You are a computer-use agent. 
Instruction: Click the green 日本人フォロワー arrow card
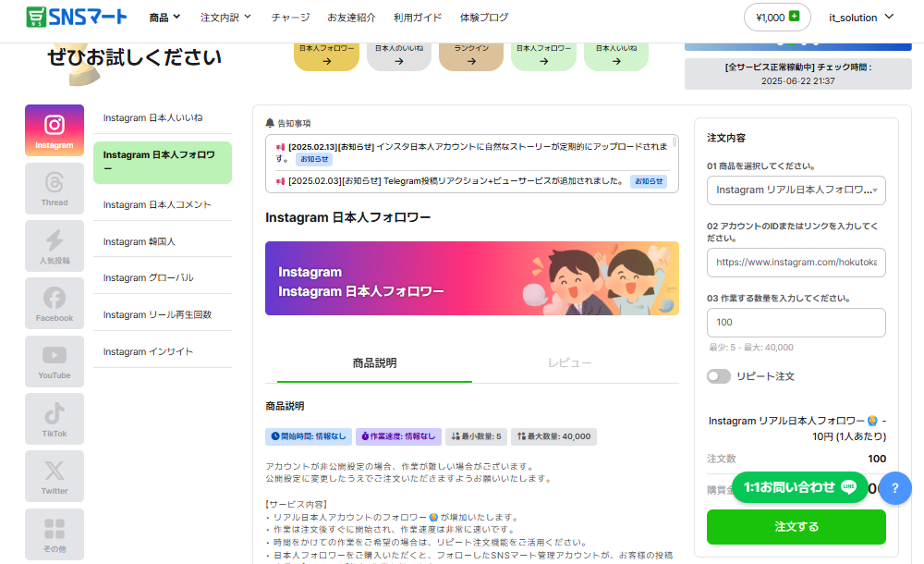[543, 55]
